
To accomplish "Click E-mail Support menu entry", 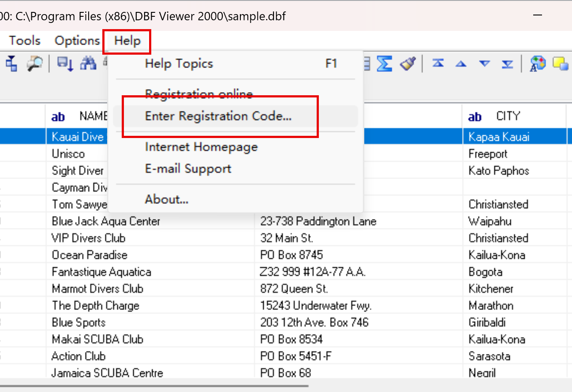I will 188,169.
